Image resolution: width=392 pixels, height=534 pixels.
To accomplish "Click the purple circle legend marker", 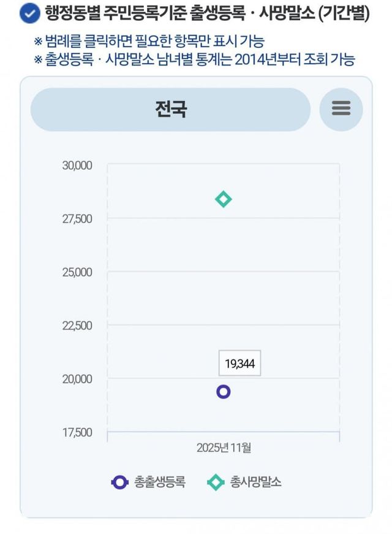I will (x=119, y=482).
